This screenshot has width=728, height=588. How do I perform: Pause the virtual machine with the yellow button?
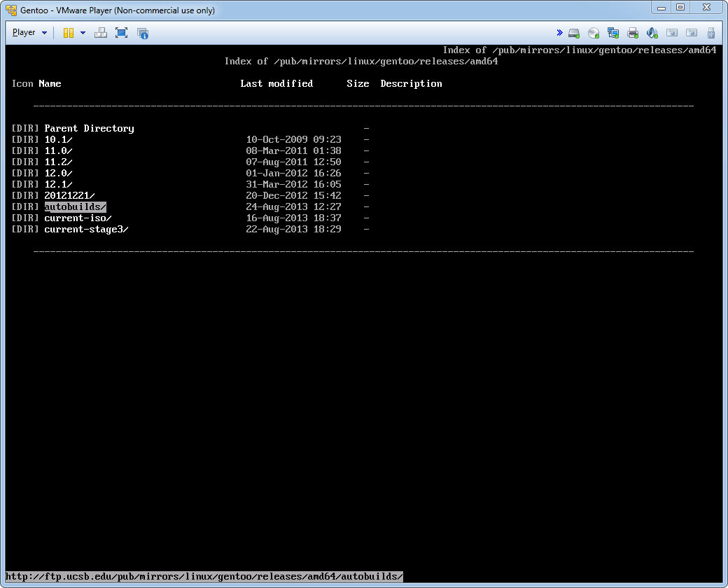(x=69, y=33)
